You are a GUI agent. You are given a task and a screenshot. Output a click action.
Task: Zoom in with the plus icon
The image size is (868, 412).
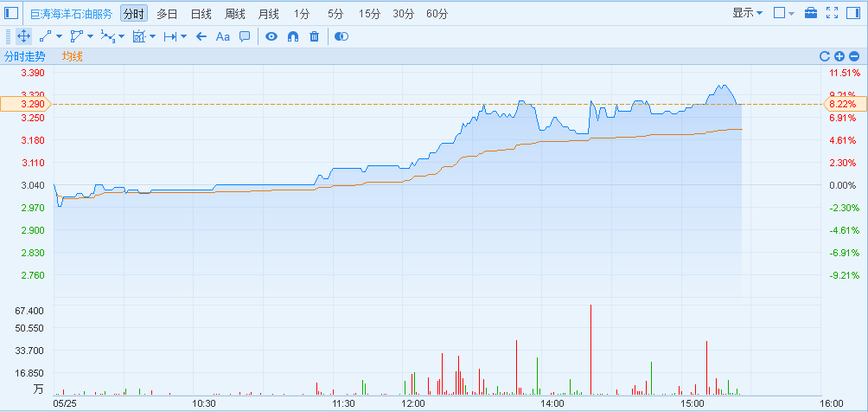click(839, 56)
